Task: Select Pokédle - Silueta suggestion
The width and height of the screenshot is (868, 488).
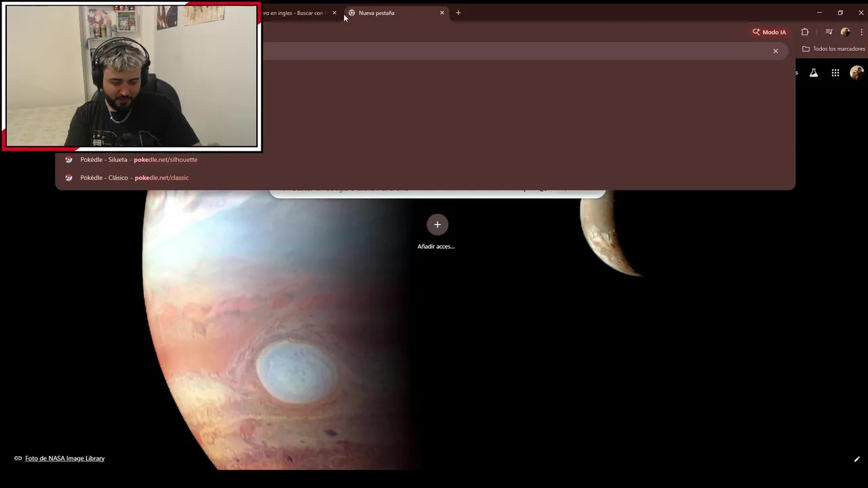Action: pyautogui.click(x=425, y=160)
